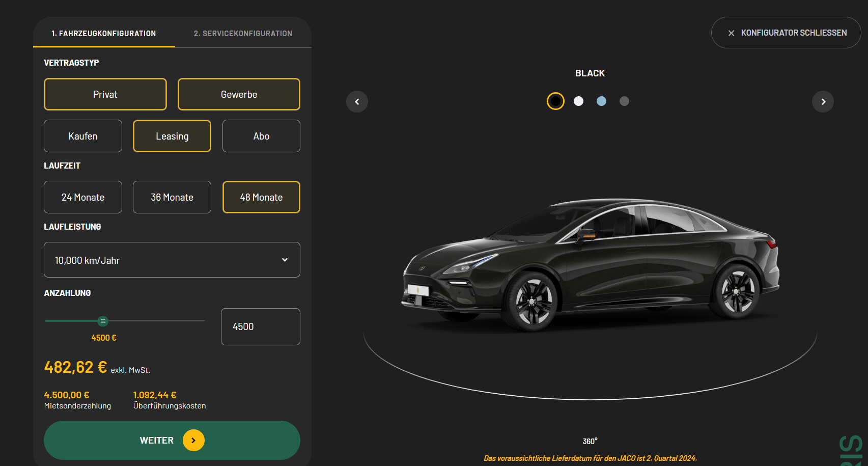Viewport: 868px width, 466px height.
Task: Open the Laufleistung km/Jahr dropdown
Action: tap(172, 260)
